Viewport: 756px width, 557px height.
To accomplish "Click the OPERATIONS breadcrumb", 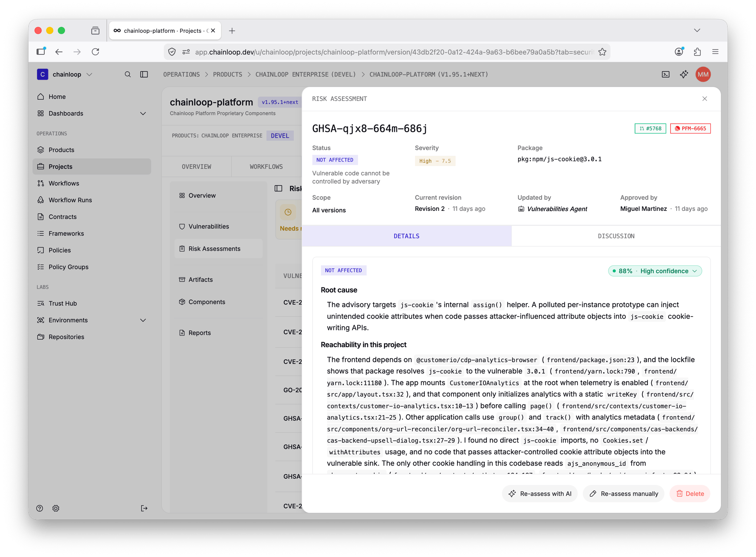I will (181, 74).
